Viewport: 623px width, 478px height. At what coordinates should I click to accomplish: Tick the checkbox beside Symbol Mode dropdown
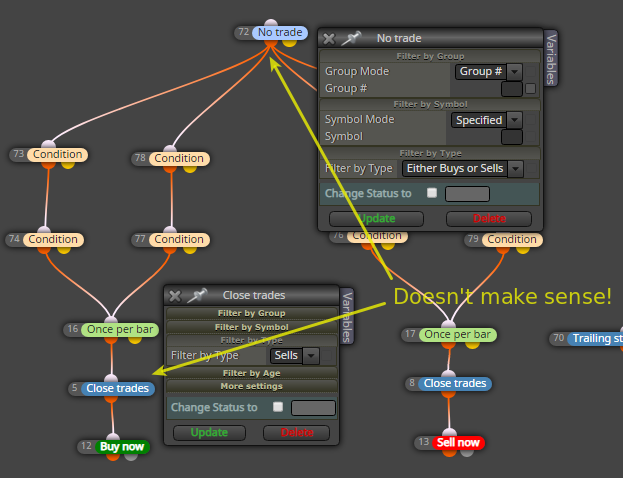tap(530, 120)
